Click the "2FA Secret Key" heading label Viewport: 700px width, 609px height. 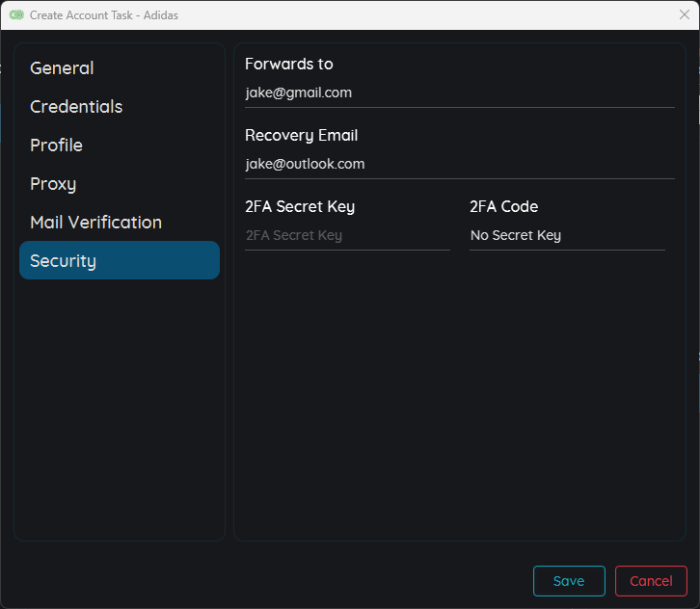coord(300,207)
